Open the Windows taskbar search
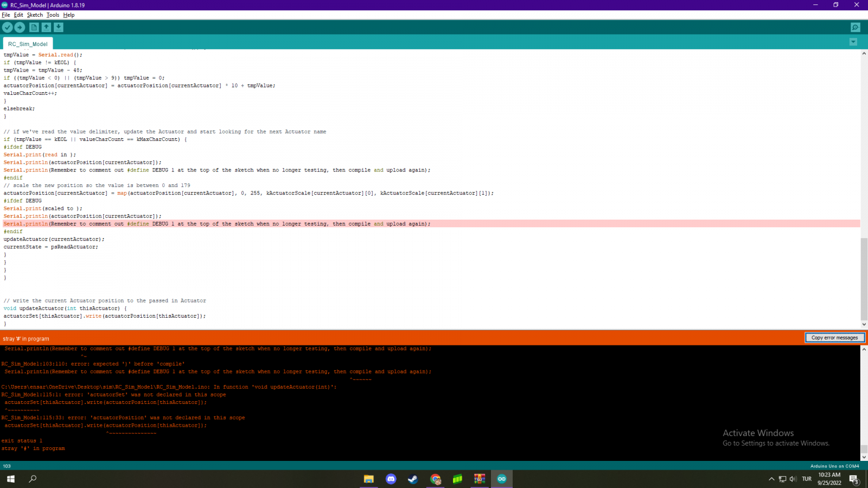The image size is (868, 488). pos(33,479)
